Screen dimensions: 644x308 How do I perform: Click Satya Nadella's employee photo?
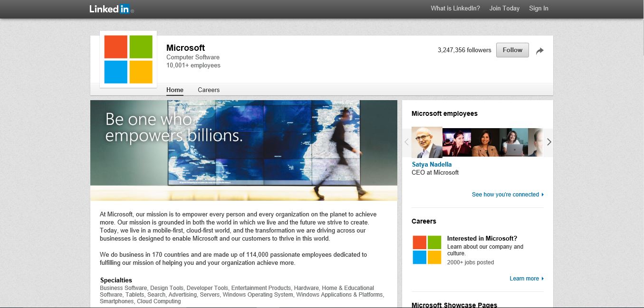[427, 142]
